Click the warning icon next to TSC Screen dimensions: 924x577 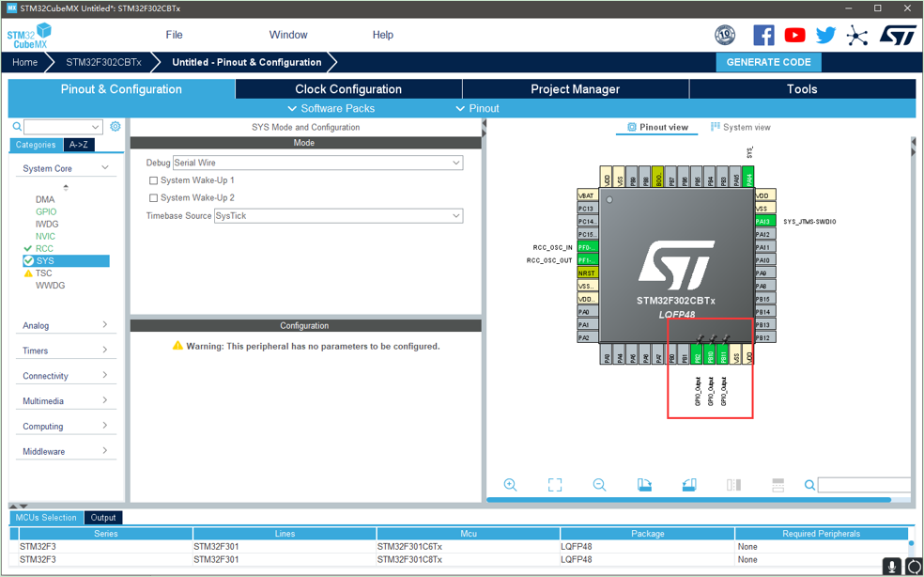coord(28,273)
